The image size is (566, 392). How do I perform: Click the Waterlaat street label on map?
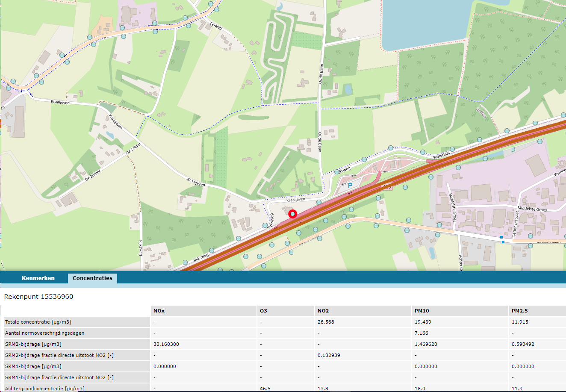click(x=442, y=155)
